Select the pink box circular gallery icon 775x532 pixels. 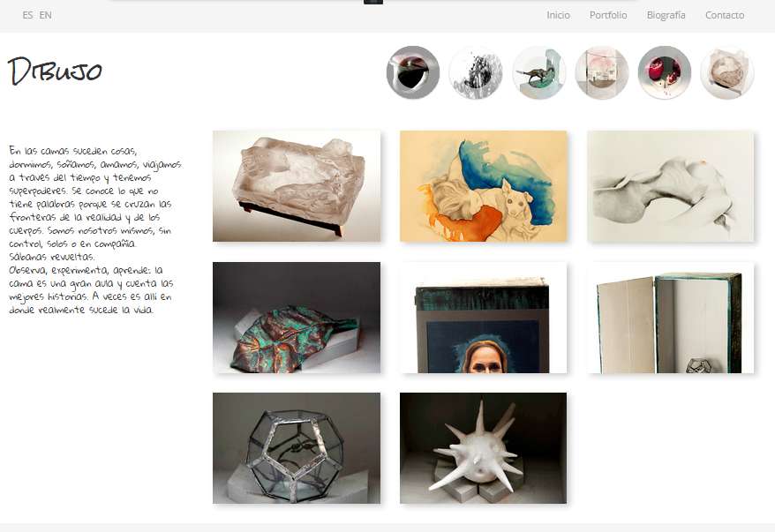pos(601,72)
